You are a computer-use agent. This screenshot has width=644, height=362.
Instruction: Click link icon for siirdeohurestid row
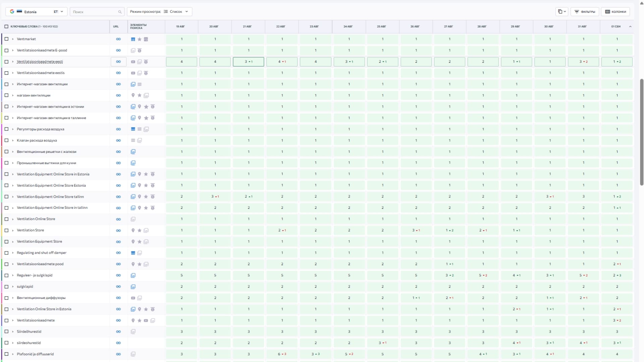point(118,343)
